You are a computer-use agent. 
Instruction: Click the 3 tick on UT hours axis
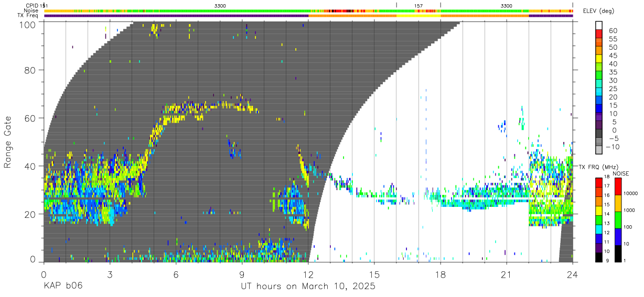tap(110, 274)
